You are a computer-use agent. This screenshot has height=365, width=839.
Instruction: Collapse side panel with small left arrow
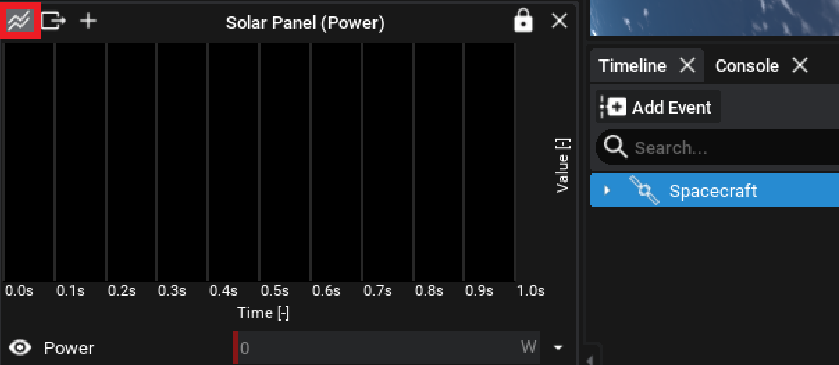point(590,360)
